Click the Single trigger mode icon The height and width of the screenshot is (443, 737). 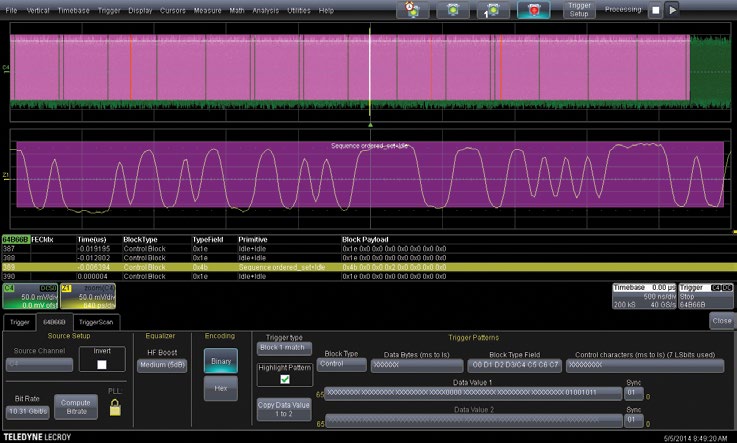pyautogui.click(x=493, y=10)
